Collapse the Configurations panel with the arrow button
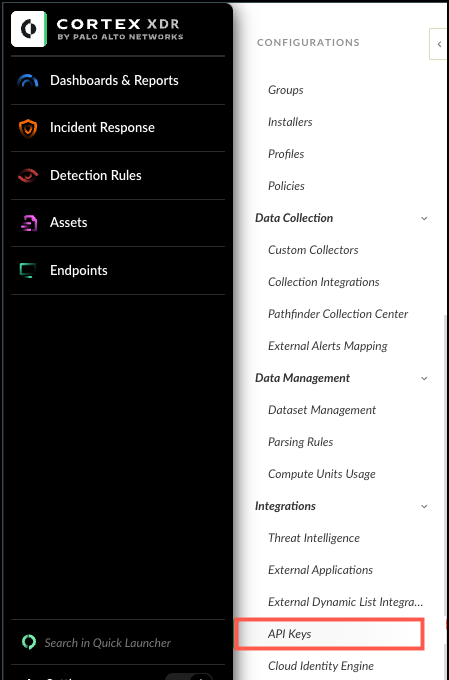Viewport: 449px width, 680px height. 439,44
